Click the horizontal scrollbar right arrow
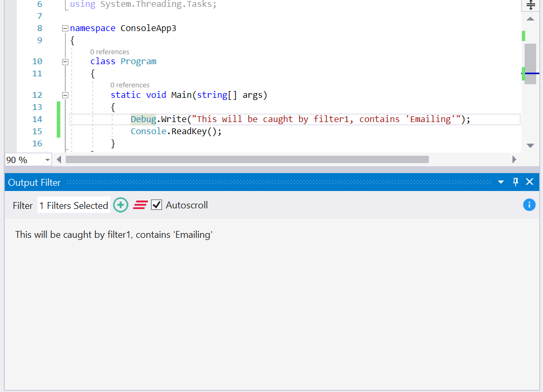The image size is (543, 392). 514,159
